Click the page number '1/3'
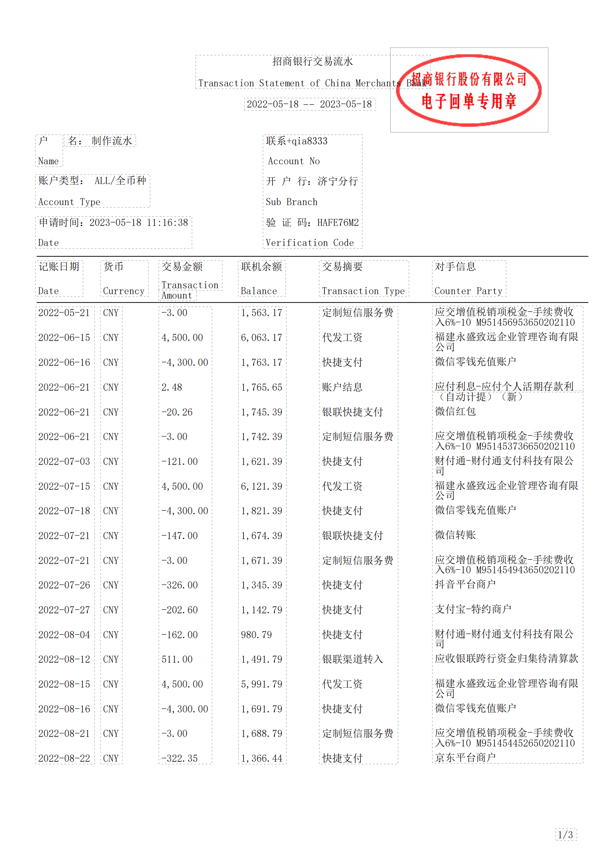614x868 pixels. 566,834
